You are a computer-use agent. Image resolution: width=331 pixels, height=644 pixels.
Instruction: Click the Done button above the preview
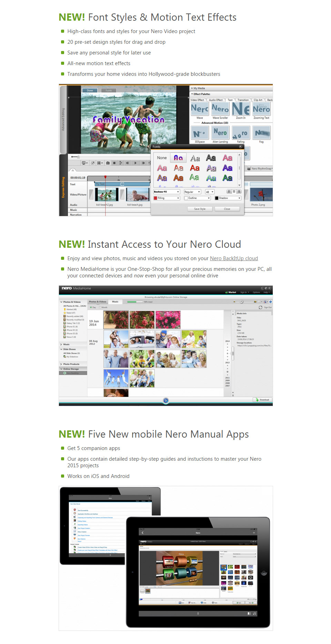(90, 91)
